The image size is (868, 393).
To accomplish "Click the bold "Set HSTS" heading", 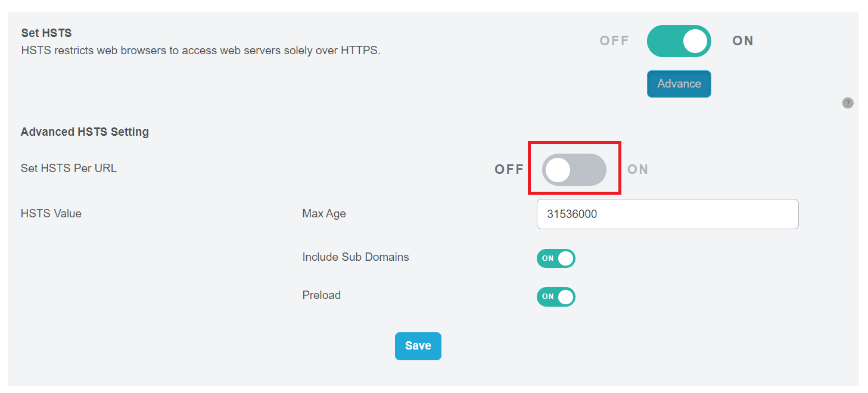I will pos(46,33).
